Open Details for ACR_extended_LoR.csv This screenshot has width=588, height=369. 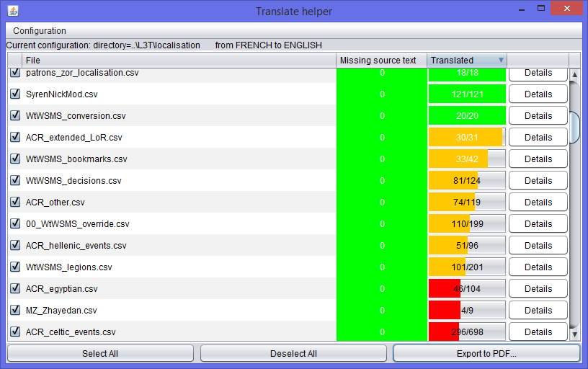tap(538, 138)
